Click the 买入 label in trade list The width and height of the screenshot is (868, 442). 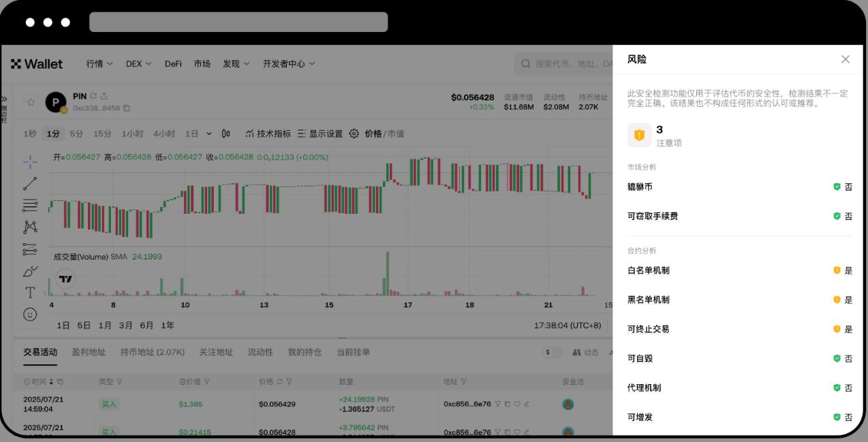coord(109,404)
